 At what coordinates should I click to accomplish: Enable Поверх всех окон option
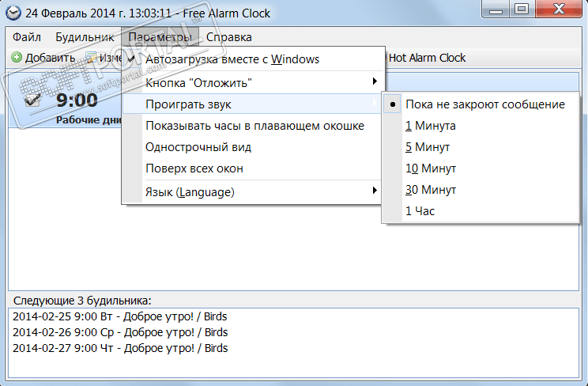point(253,168)
